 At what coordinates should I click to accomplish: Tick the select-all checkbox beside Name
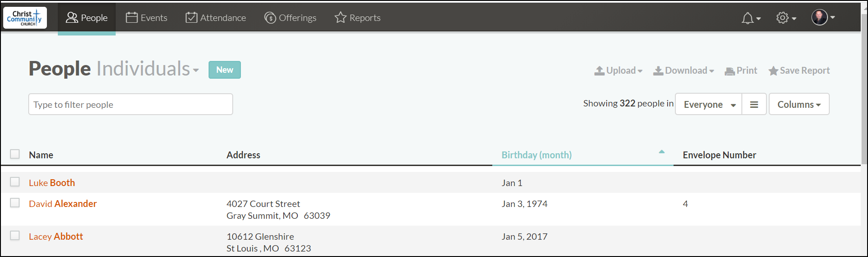[x=15, y=154]
